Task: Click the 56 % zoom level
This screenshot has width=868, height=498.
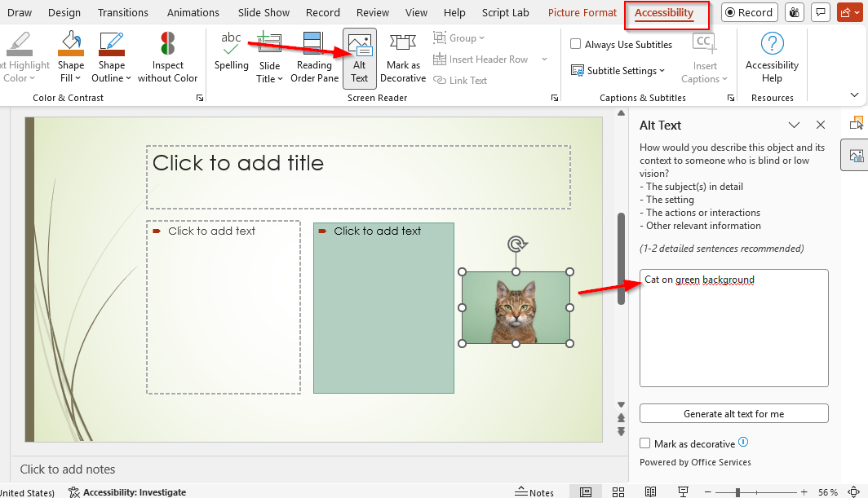Action: tap(828, 492)
